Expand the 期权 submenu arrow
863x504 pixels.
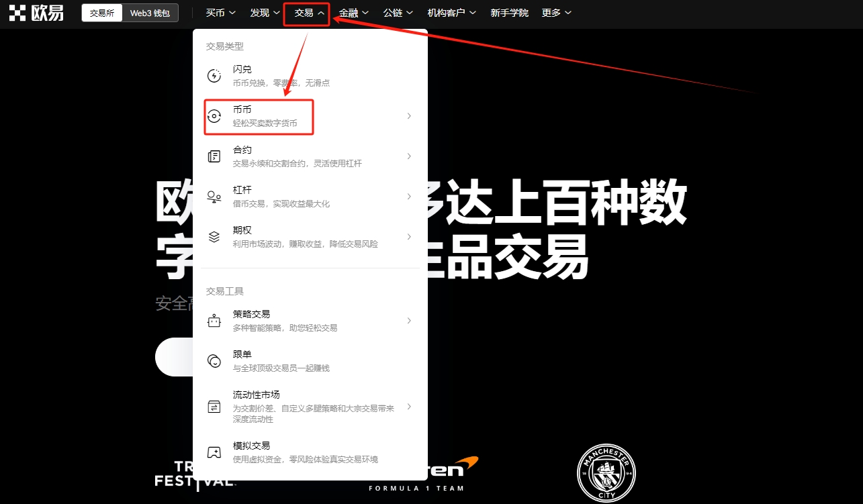(409, 237)
